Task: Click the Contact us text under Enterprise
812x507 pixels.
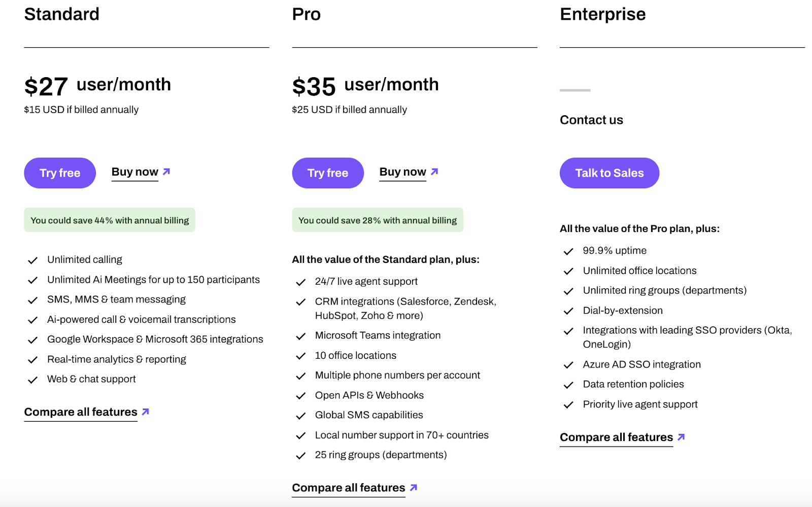Action: pyautogui.click(x=591, y=120)
